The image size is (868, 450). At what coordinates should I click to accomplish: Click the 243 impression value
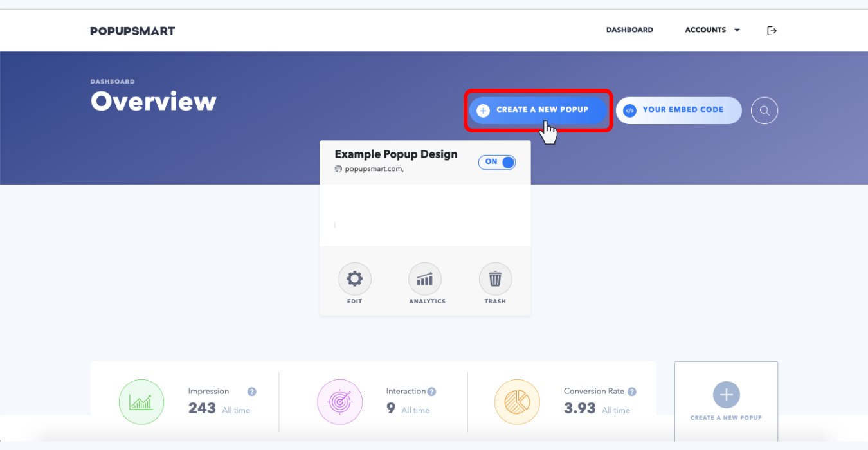click(202, 408)
